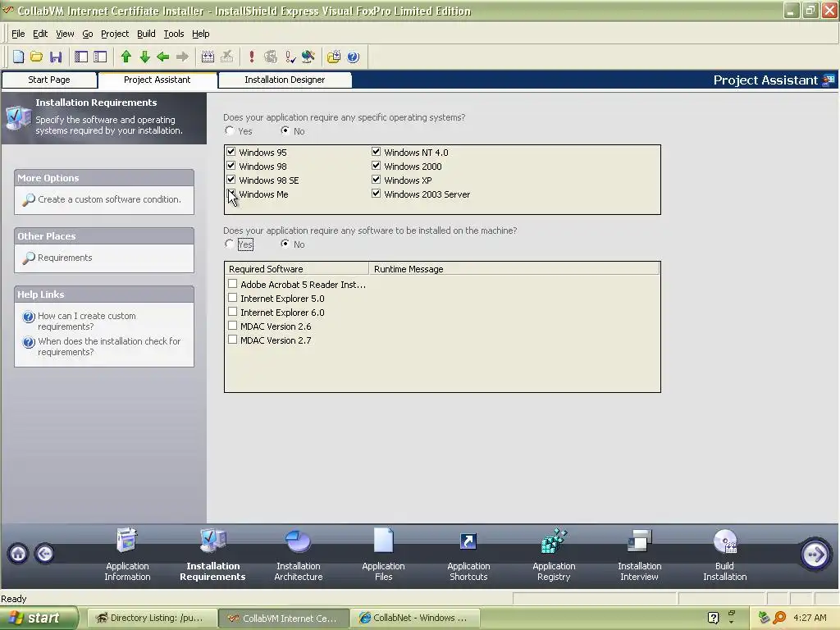This screenshot has width=840, height=630.
Task: Open the Build menu
Action: tap(146, 34)
